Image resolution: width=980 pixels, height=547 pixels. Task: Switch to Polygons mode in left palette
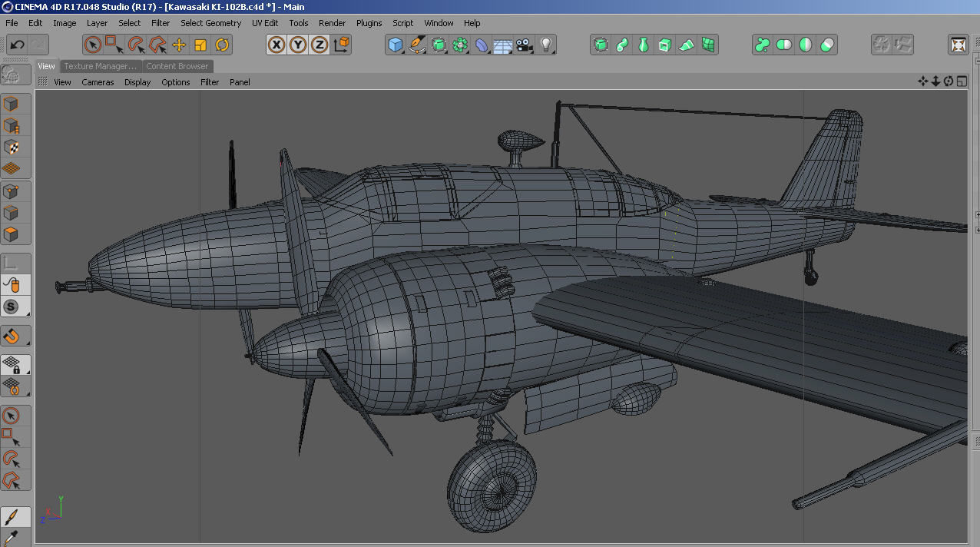(x=15, y=235)
